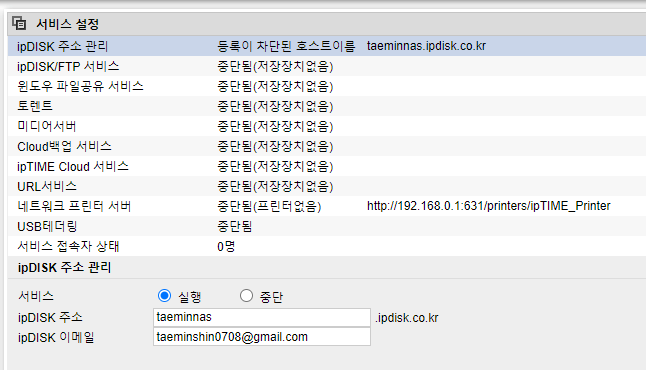Image resolution: width=646 pixels, height=370 pixels.
Task: Open the 미디어서버 service row
Action: (327, 126)
